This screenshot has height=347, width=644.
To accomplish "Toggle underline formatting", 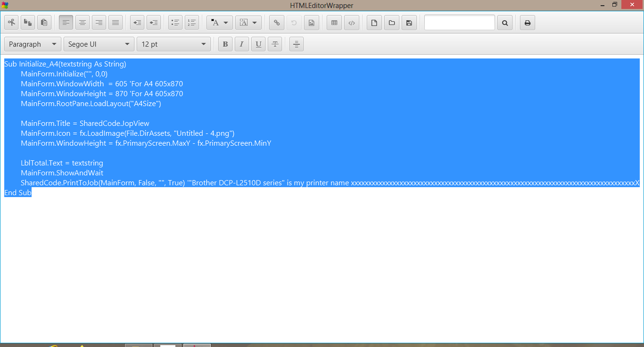I will [x=258, y=44].
